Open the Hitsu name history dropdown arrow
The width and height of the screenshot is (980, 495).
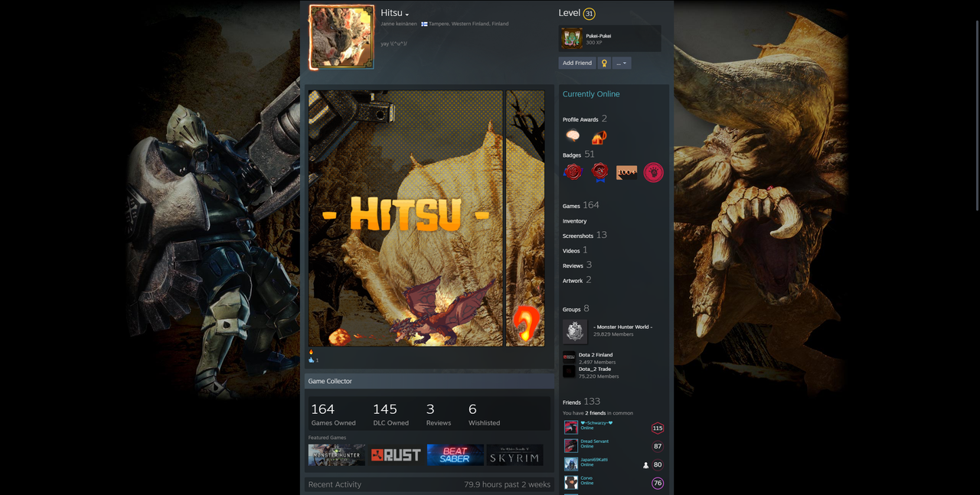click(407, 15)
